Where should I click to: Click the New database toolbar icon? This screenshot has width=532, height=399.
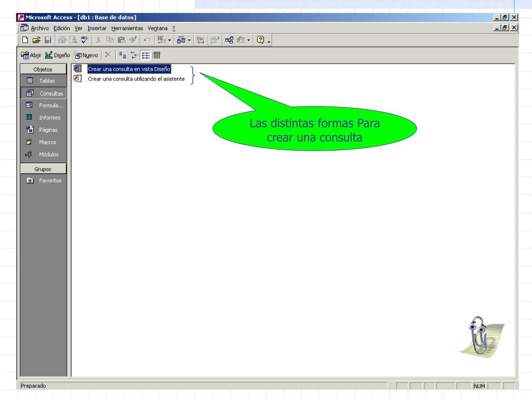pos(25,40)
